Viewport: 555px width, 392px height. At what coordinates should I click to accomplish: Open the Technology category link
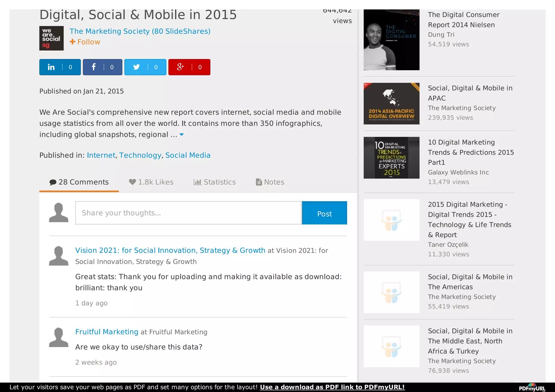tap(140, 155)
